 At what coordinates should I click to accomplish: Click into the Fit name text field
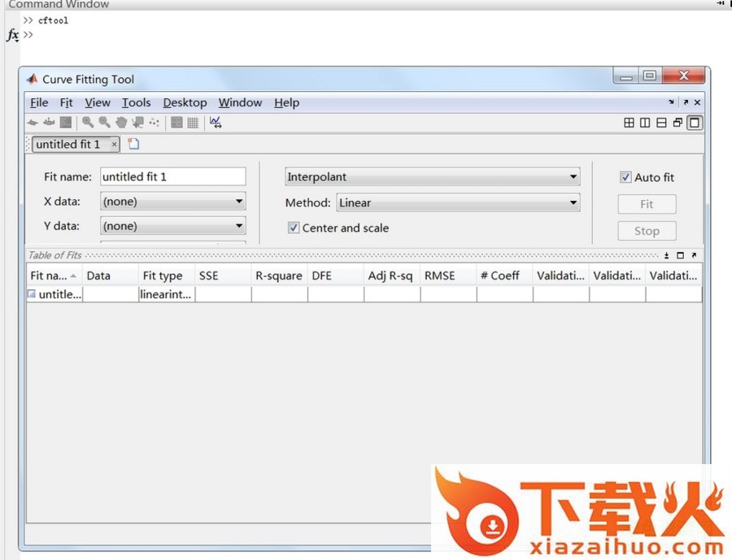(x=172, y=176)
